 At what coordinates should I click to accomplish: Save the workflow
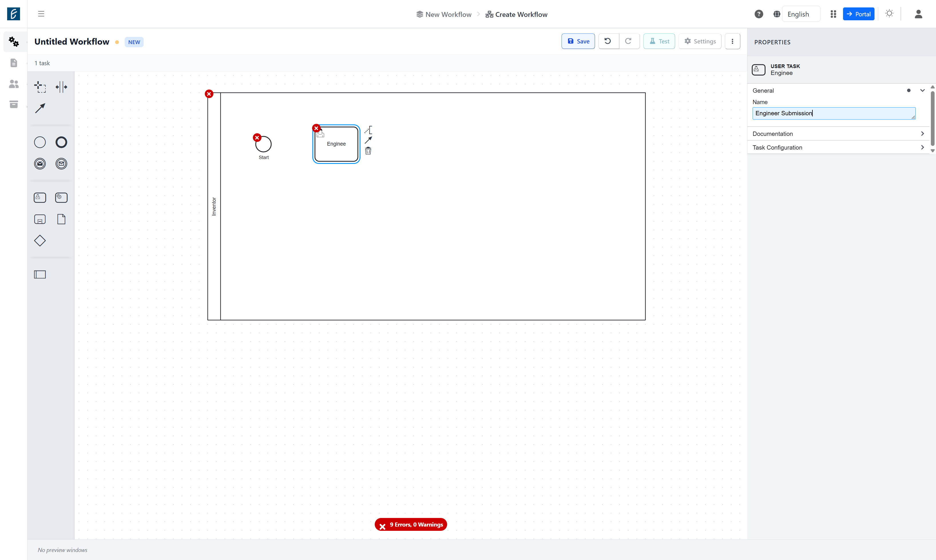[x=578, y=41]
